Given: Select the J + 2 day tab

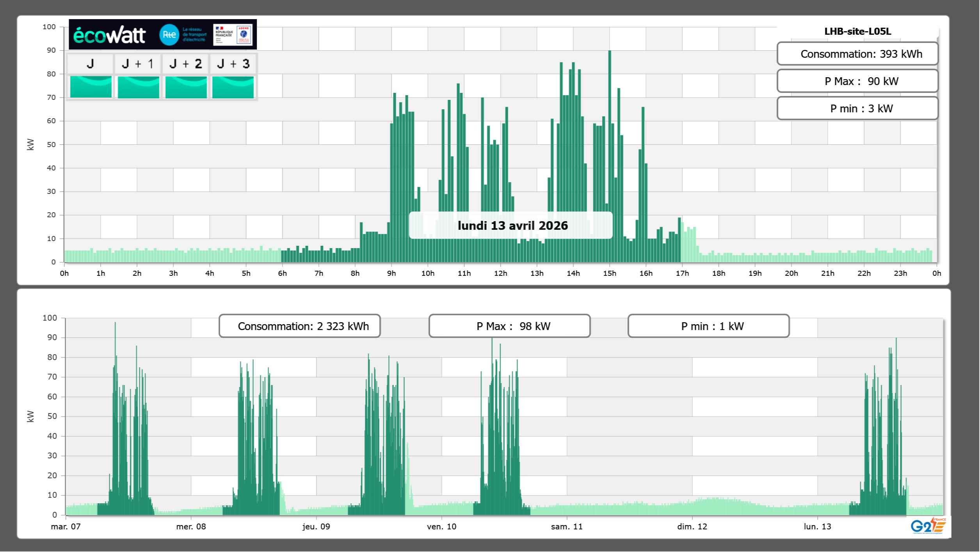Looking at the screenshot, I should [186, 64].
